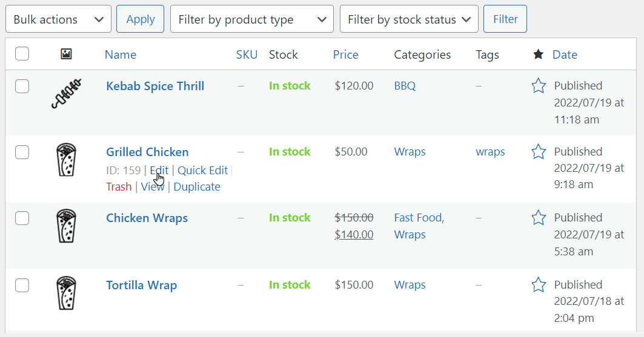
Task: Open the Tortilla Wrap product thumbnail
Action: (x=66, y=293)
